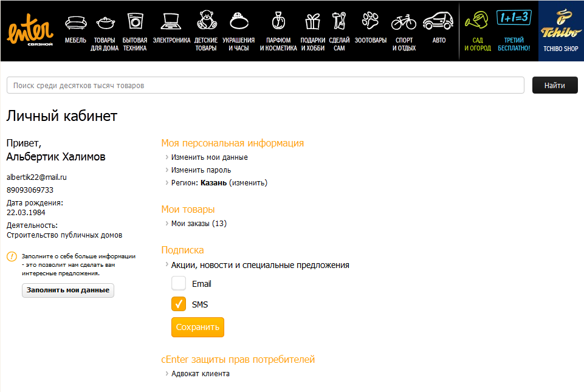584x392 pixels.
Task: Save subscription with Сохранить button
Action: [198, 327]
